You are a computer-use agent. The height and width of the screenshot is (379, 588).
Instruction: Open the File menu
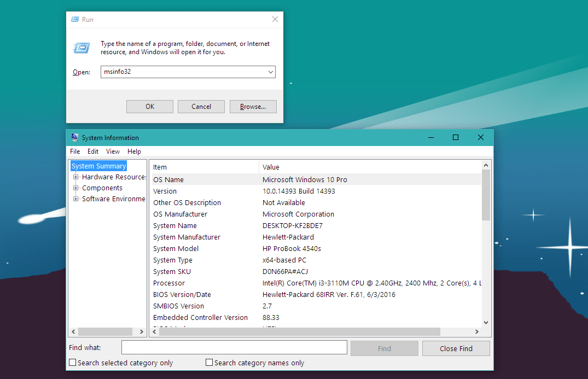(x=75, y=151)
